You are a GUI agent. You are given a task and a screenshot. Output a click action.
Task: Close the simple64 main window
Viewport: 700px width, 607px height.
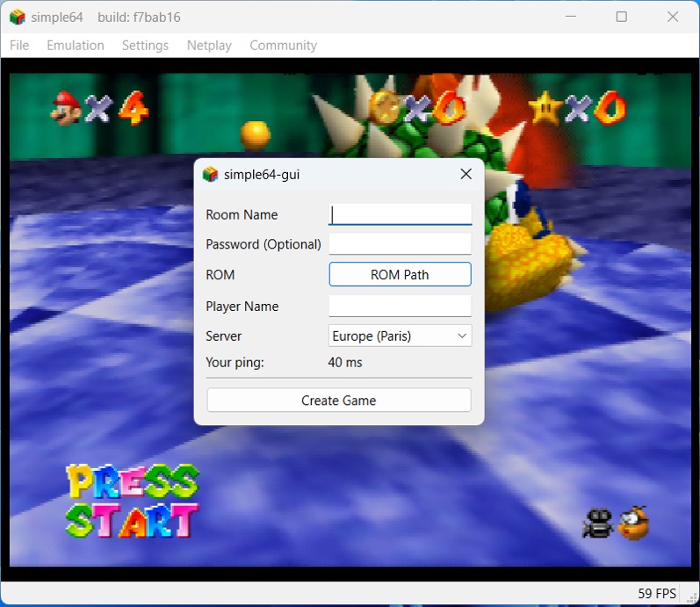click(x=673, y=17)
